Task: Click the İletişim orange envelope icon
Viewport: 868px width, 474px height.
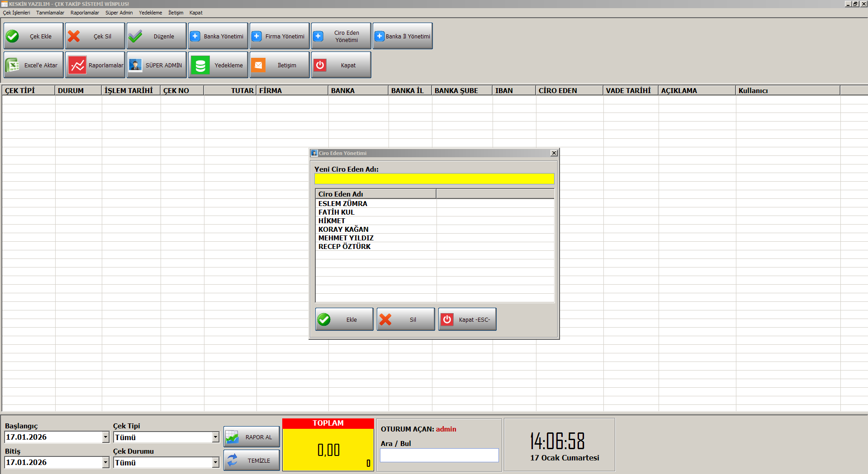Action: [258, 65]
